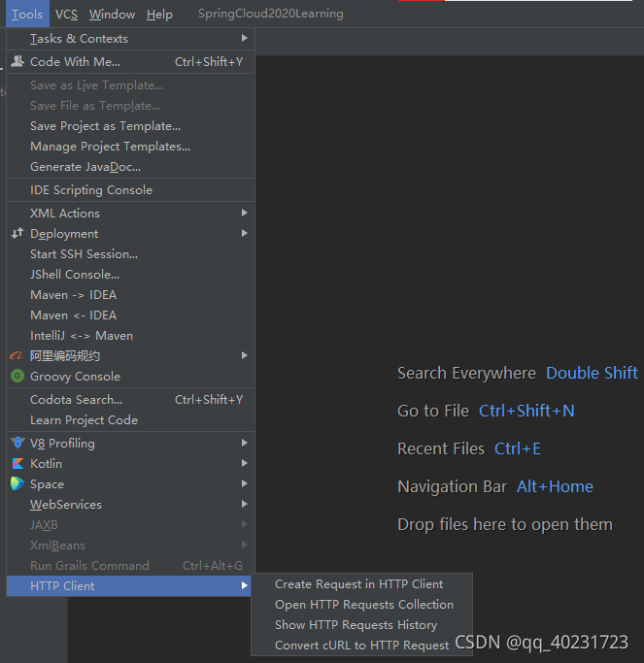The image size is (644, 663).
Task: Expand the V8 Profiling submenu arrow
Action: (x=244, y=443)
